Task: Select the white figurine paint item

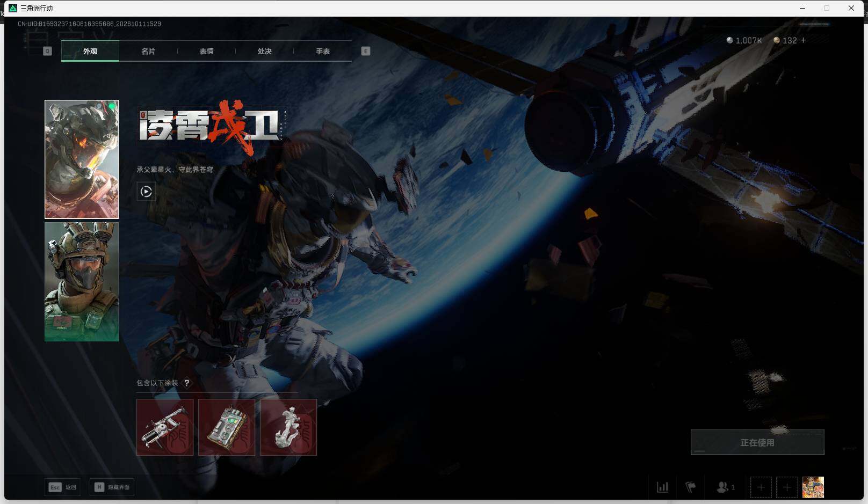Action: click(288, 427)
